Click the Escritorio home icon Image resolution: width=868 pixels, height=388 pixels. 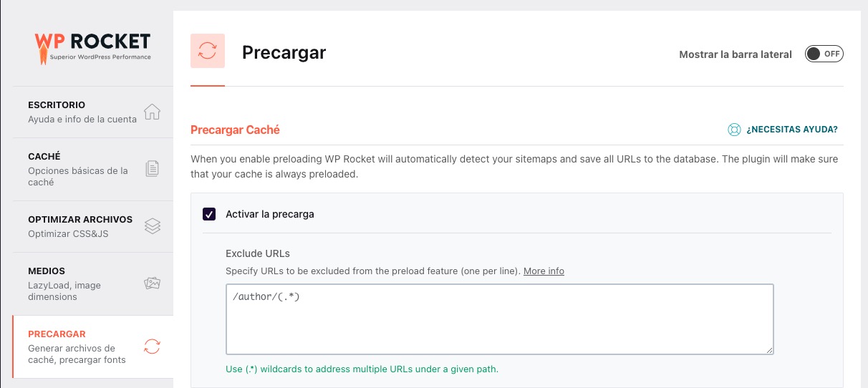[x=152, y=112]
